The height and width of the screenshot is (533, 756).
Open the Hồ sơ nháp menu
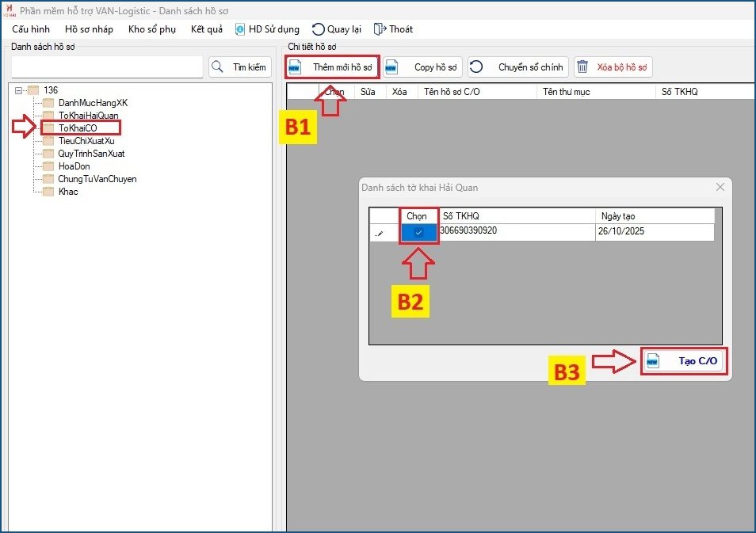(89, 29)
